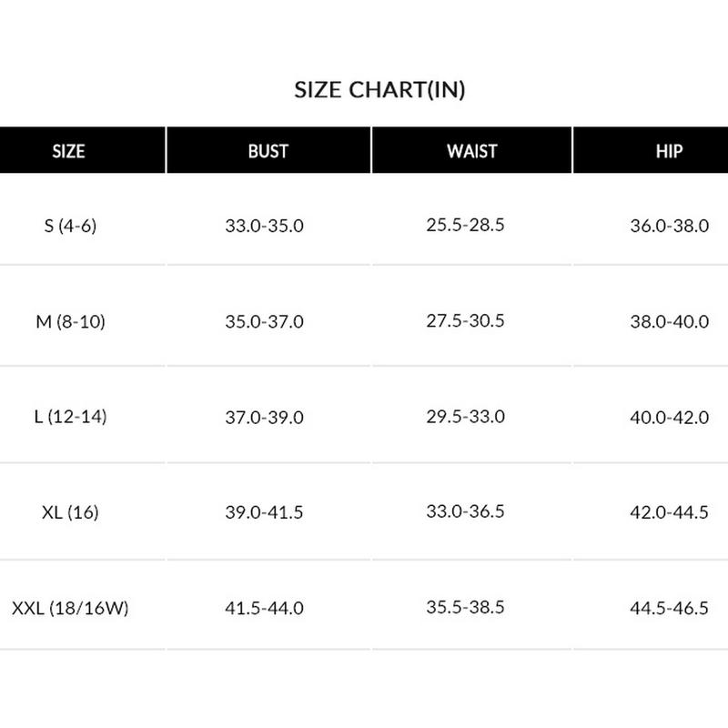Viewport: 728px width, 728px height.
Task: Click waist value 29.5-33.0
Action: 465,417
